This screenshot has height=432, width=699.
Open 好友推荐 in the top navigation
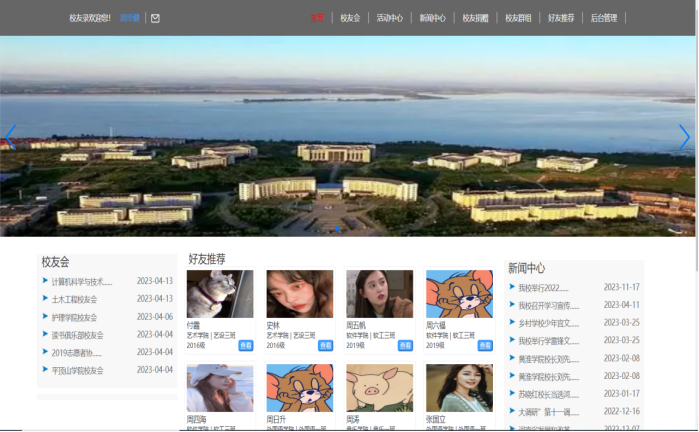(x=561, y=18)
